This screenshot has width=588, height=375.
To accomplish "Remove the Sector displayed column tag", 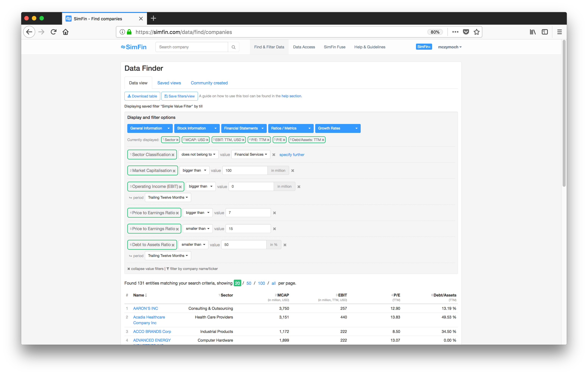I will [177, 140].
